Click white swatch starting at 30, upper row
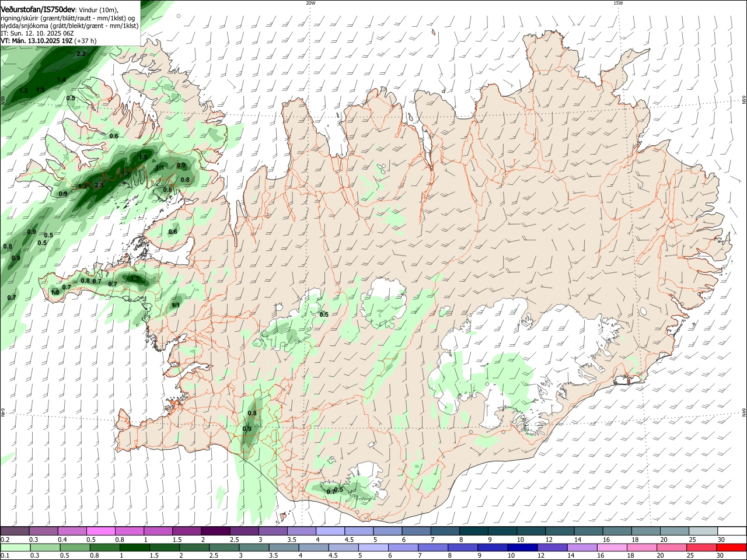 [x=732, y=531]
